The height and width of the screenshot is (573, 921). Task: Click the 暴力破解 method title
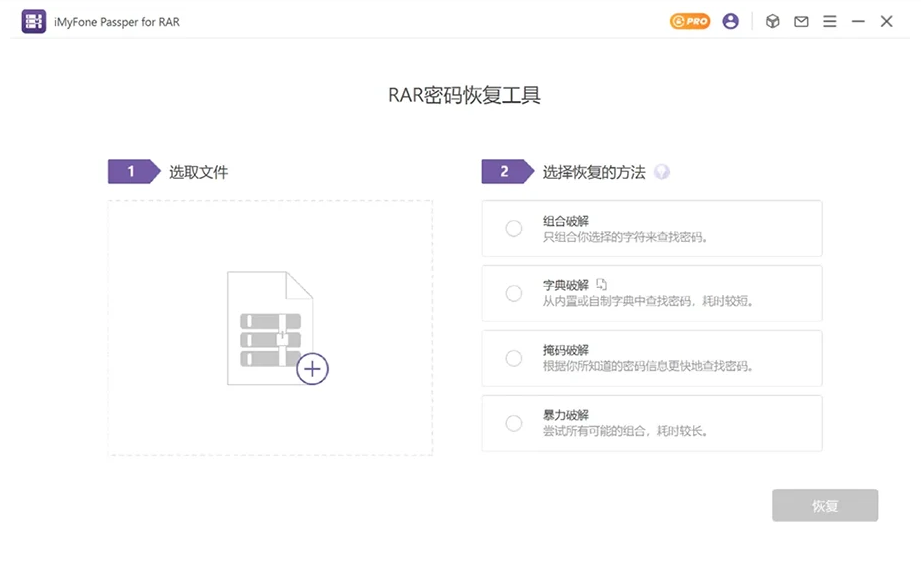566,415
